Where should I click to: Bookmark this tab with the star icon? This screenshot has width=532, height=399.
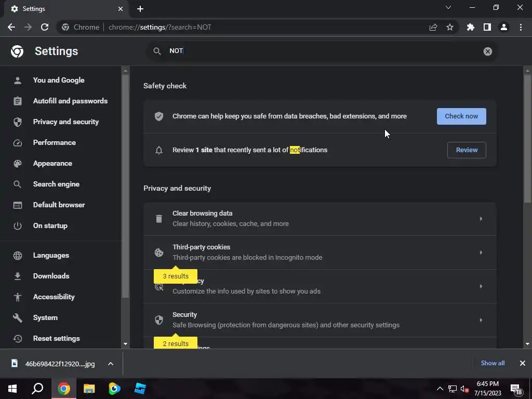coord(450,27)
